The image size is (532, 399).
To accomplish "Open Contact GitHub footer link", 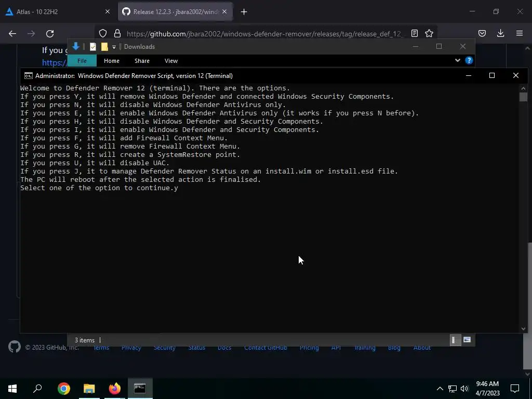I will [265, 348].
